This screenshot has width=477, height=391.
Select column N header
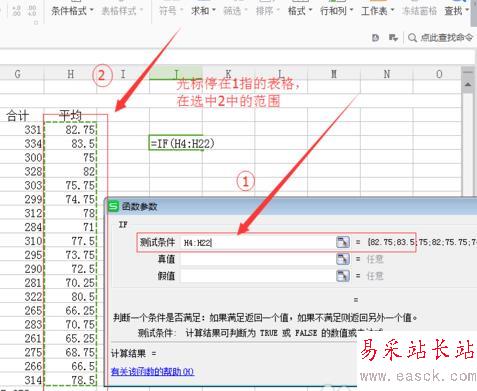point(387,74)
